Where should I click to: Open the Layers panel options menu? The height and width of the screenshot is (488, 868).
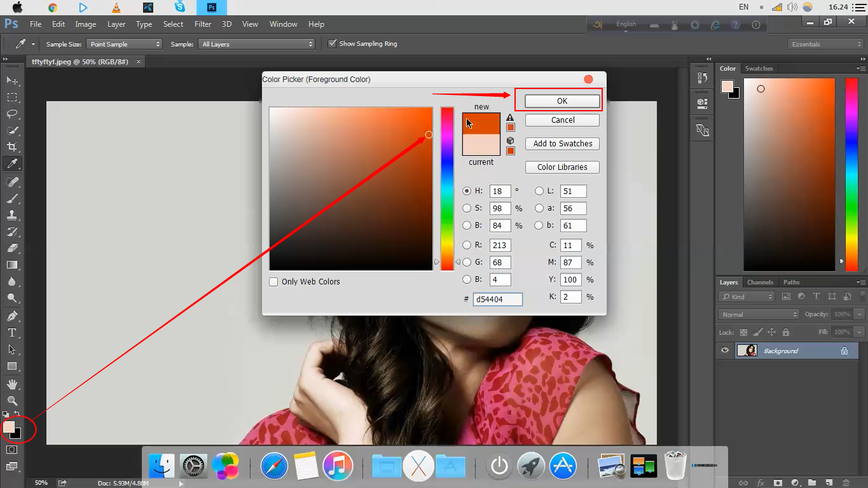point(862,282)
